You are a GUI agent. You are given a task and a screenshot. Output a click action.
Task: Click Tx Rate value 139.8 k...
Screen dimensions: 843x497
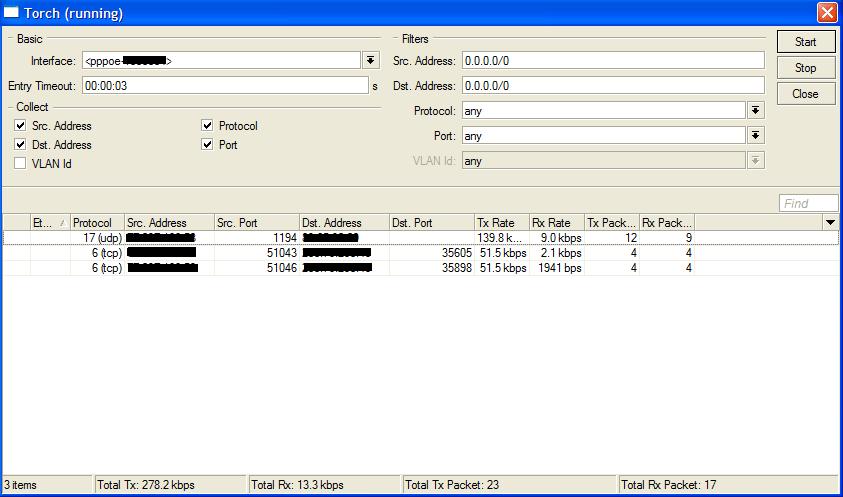pyautogui.click(x=499, y=238)
